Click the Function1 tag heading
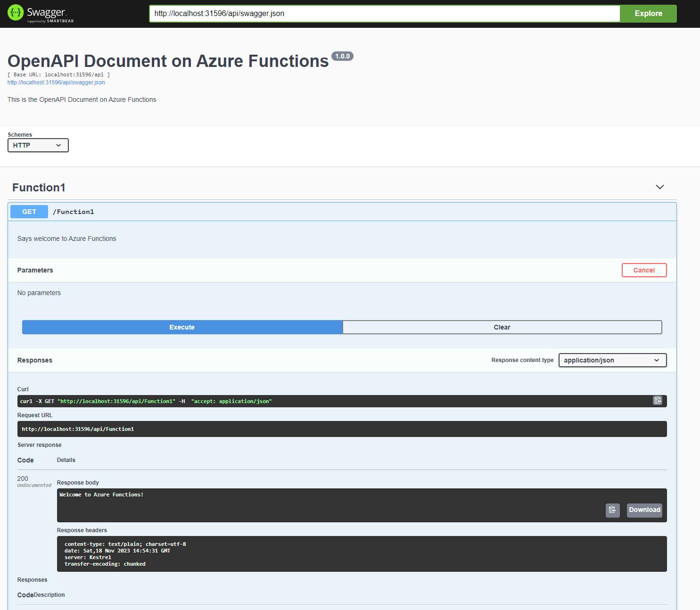 pos(39,188)
